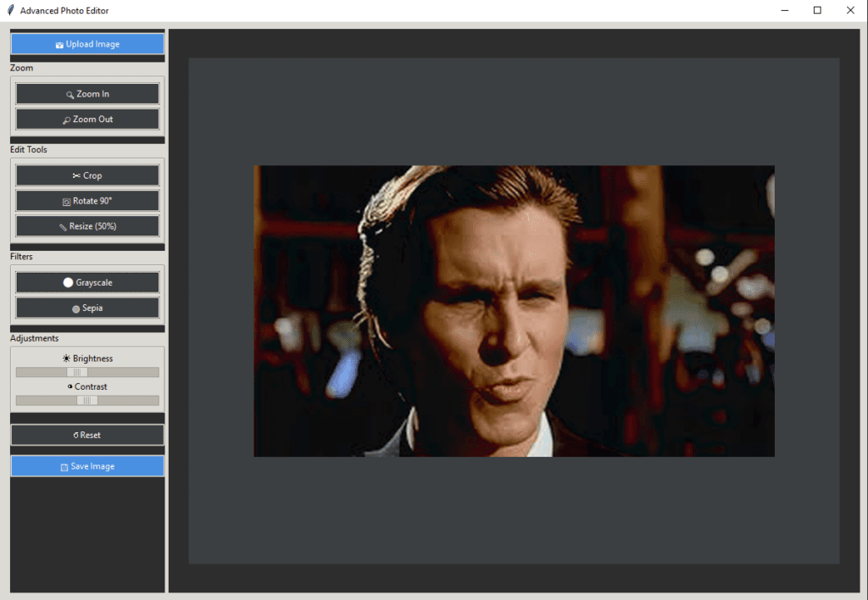
Task: Click the Zoom section heading
Action: [x=21, y=68]
